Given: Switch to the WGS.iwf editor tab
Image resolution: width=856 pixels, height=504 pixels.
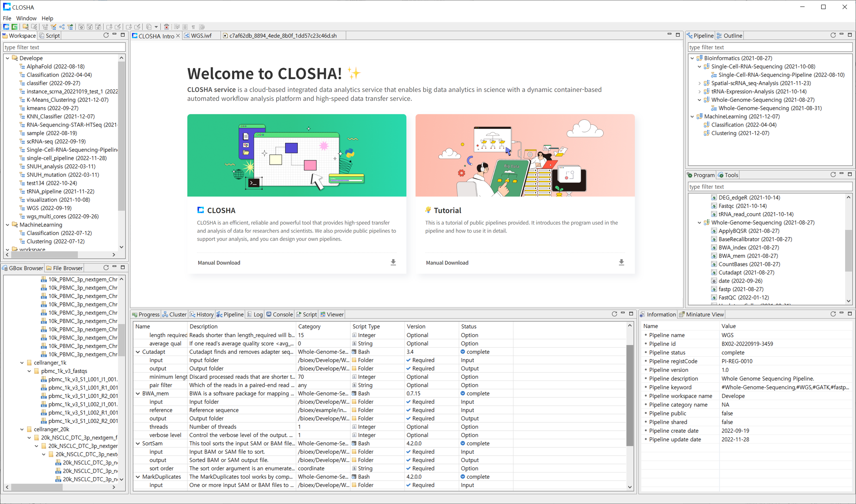Looking at the screenshot, I should pos(201,36).
